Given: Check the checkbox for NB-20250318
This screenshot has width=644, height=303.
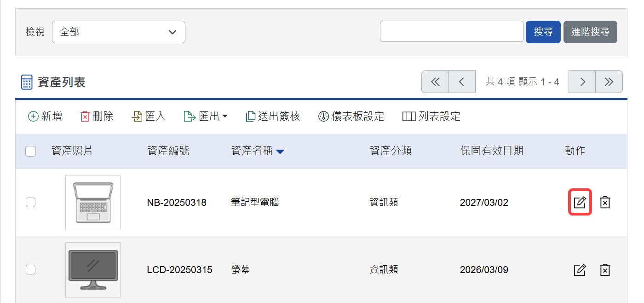Looking at the screenshot, I should (30, 202).
